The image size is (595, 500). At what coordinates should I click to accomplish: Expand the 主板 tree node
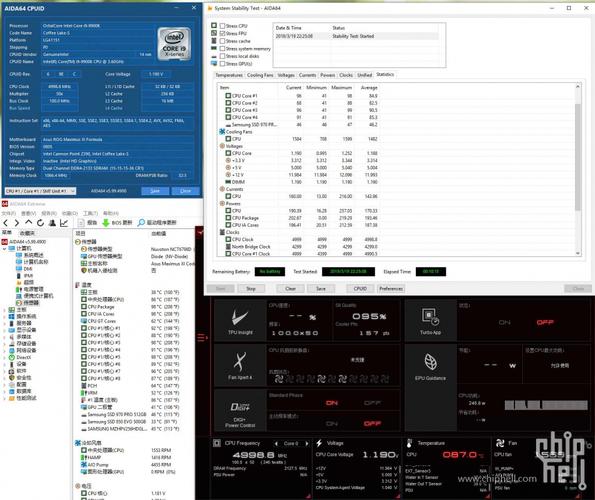[5, 310]
